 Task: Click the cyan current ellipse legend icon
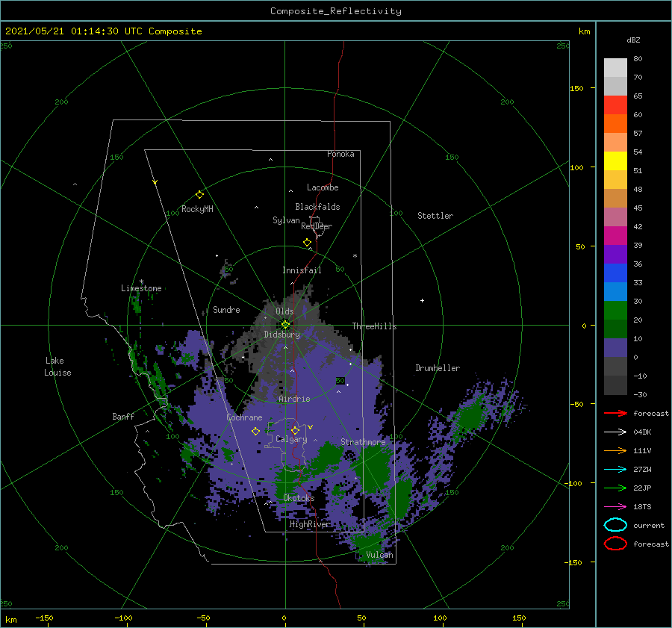[x=615, y=525]
